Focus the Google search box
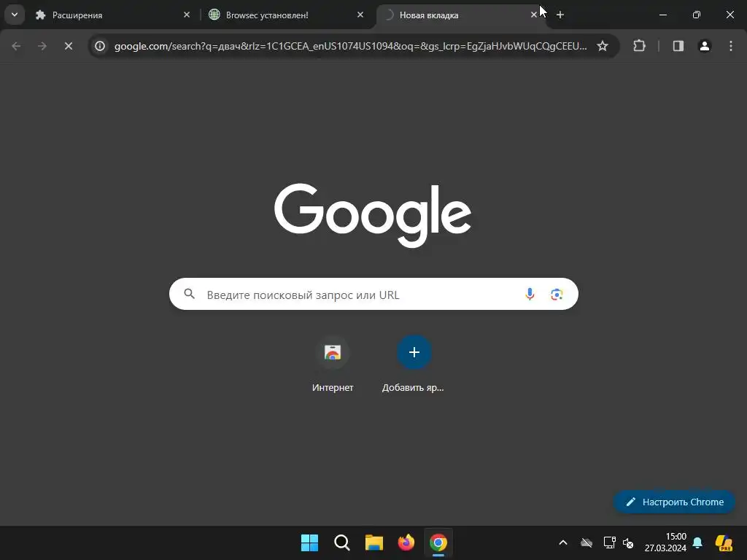The height and width of the screenshot is (560, 747). [x=373, y=295]
